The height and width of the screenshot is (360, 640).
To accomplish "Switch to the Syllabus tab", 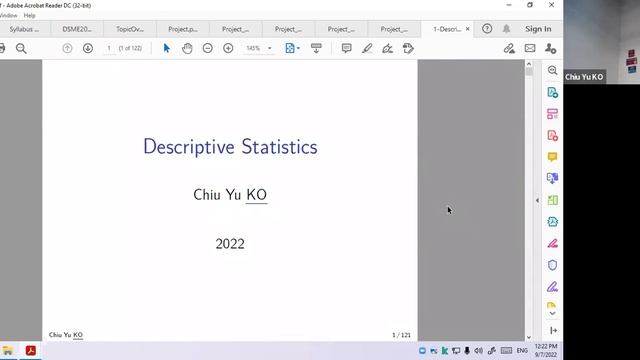I will coord(24,29).
